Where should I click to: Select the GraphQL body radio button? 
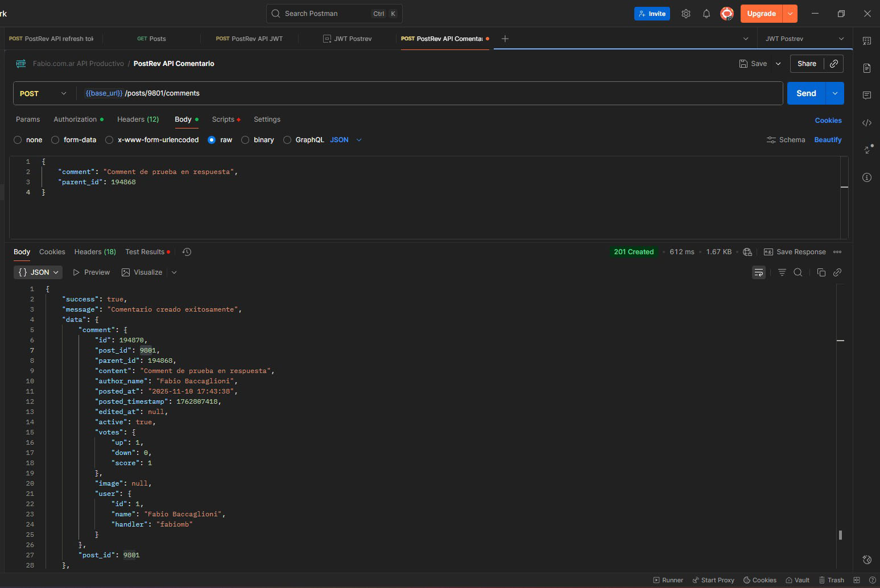pyautogui.click(x=287, y=140)
